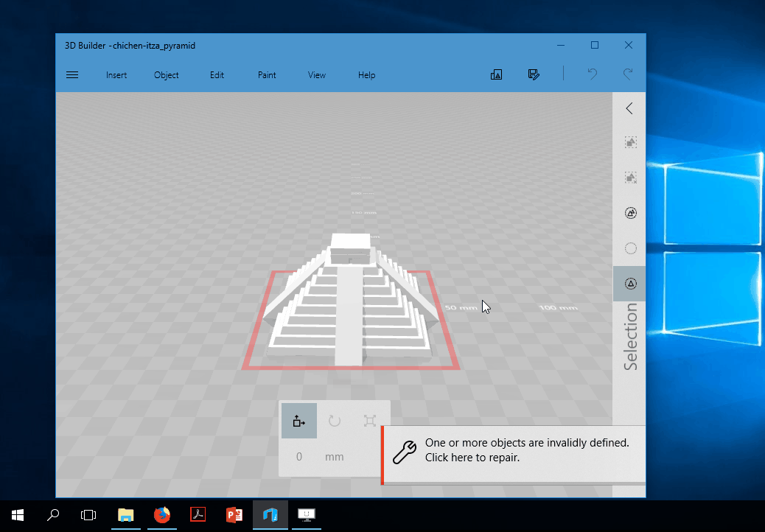Viewport: 765px width, 532px height.
Task: Click the highlighted selected-object icon in sidebar
Action: click(x=630, y=284)
